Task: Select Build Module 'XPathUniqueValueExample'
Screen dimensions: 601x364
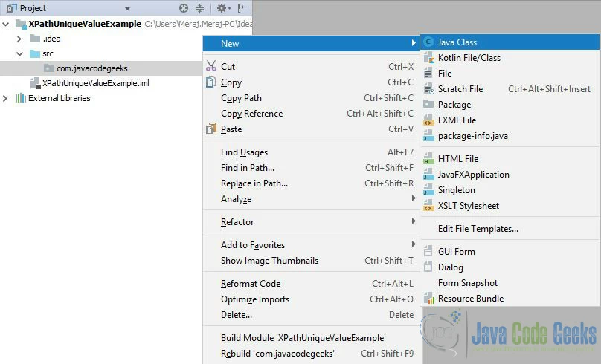Action: coord(310,338)
